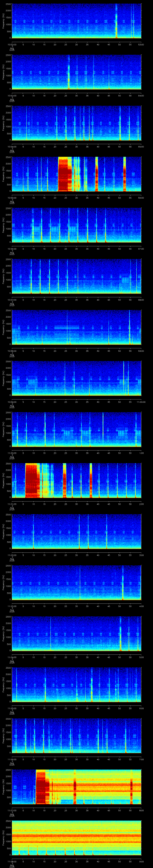Click the 11:03:00 start time label
The height and width of the screenshot is (868, 153).
coord(12,606)
